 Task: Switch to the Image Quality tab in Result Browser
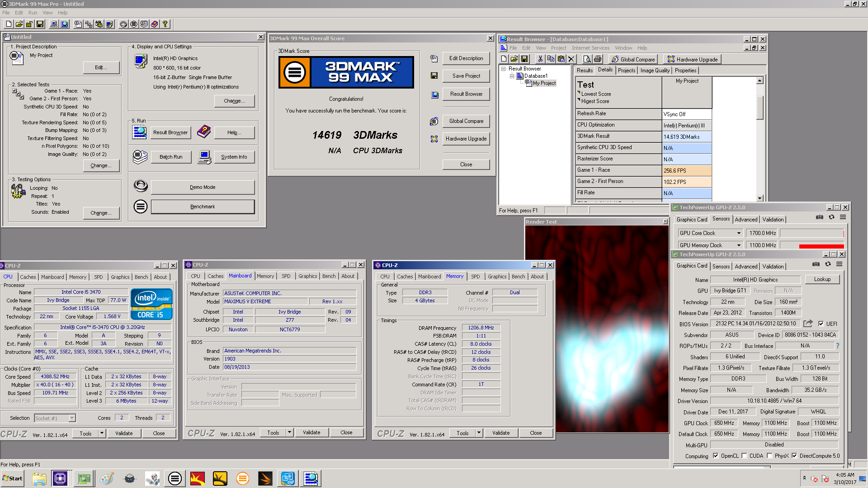(655, 70)
